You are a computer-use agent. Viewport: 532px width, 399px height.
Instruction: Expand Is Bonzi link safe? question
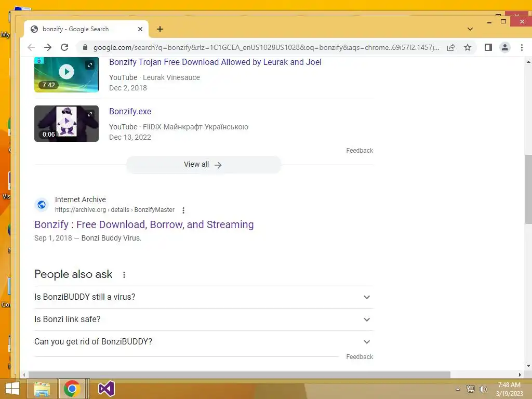pos(204,320)
